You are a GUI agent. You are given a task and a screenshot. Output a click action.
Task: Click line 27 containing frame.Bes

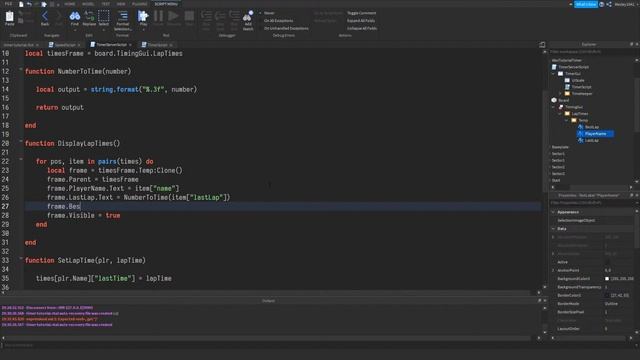click(x=282, y=207)
